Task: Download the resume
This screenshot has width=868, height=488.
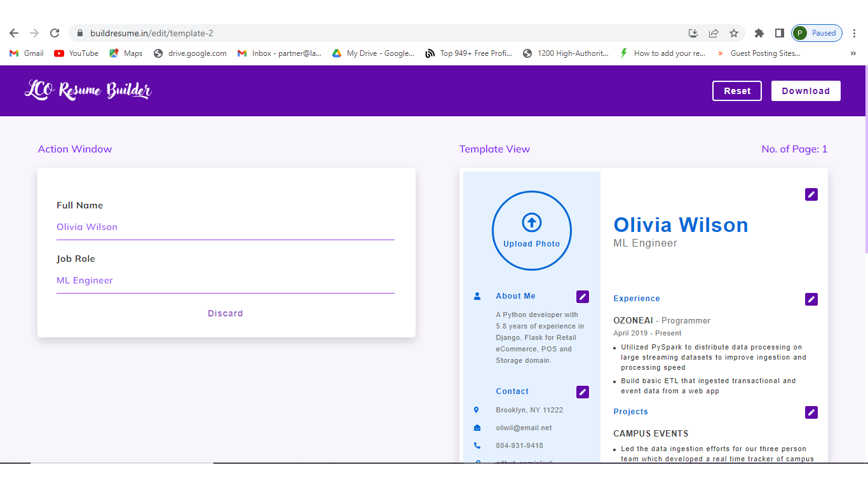Action: point(805,91)
